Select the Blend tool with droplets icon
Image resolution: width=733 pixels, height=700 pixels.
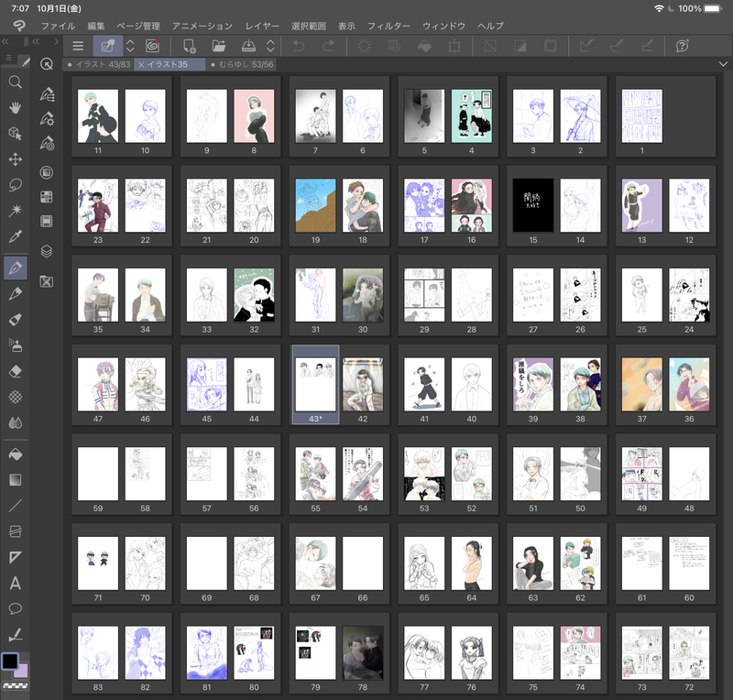(x=15, y=423)
